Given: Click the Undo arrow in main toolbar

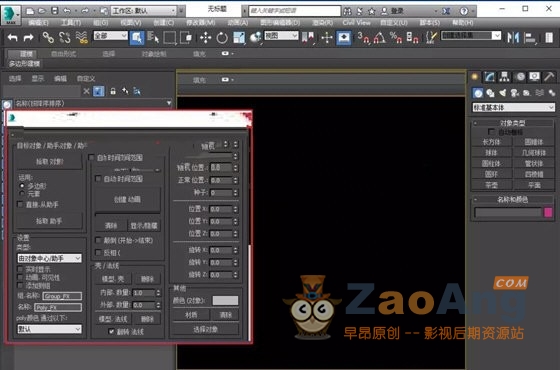Looking at the screenshot, I should coord(12,37).
